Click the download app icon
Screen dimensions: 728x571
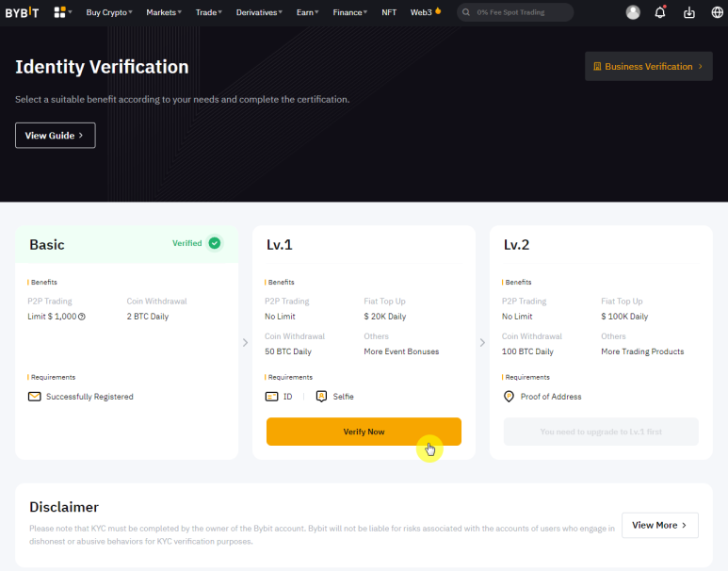click(x=688, y=12)
